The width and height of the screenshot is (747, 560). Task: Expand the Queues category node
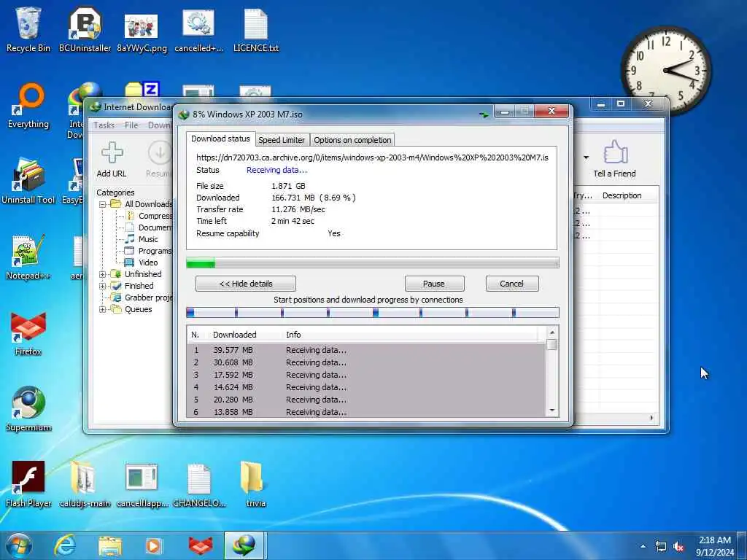[x=102, y=309]
